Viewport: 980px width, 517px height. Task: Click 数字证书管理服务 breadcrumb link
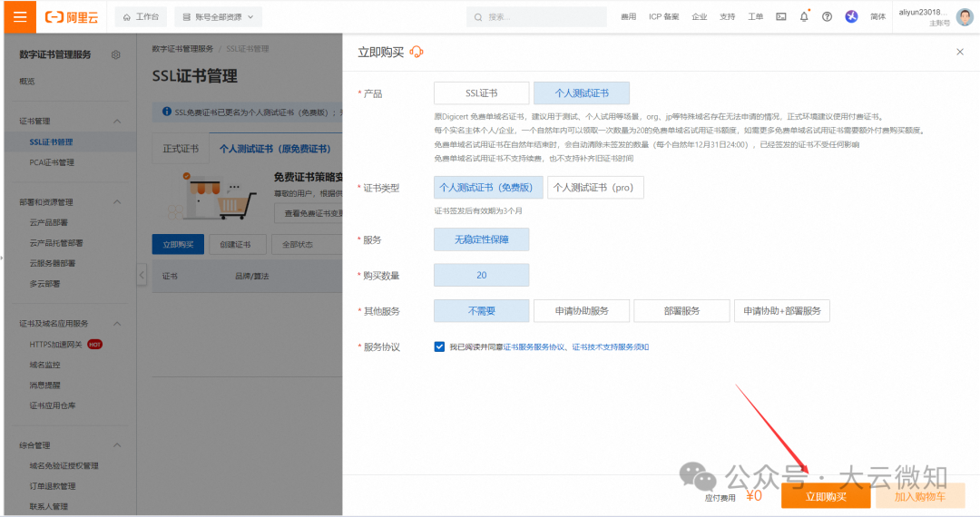[182, 49]
